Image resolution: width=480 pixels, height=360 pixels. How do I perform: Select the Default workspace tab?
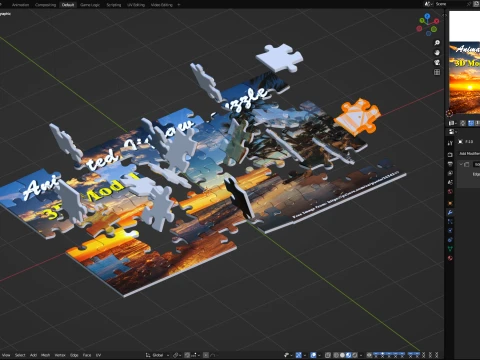click(68, 5)
